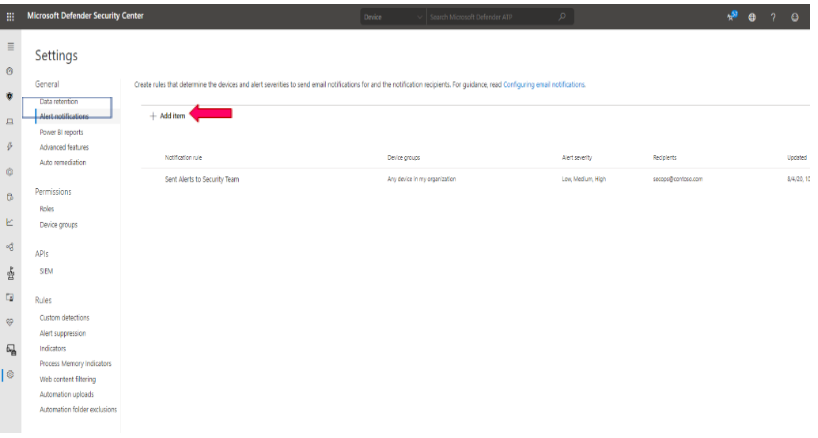Click the Add item button
The width and height of the screenshot is (818, 438).
coord(167,116)
